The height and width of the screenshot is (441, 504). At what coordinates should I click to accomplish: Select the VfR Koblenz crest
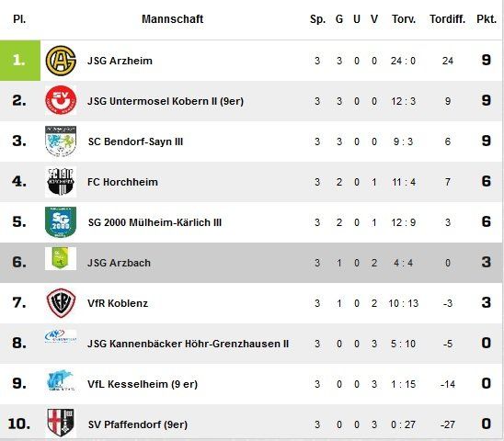61,303
